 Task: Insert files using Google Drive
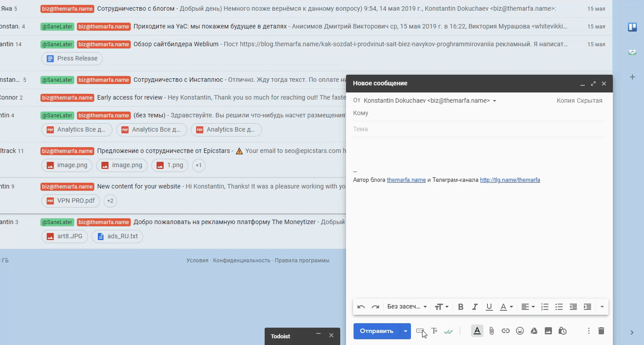(x=534, y=331)
